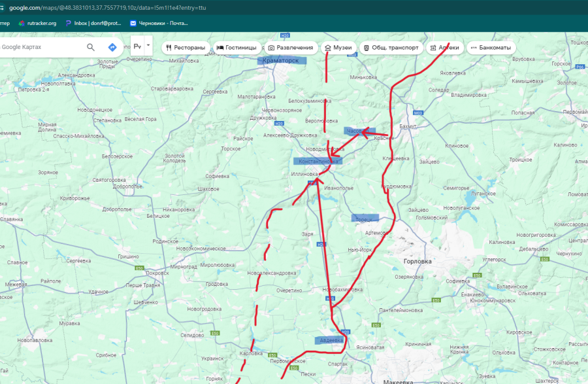
Task: Filter map by Рестораны chip
Action: tap(186, 48)
